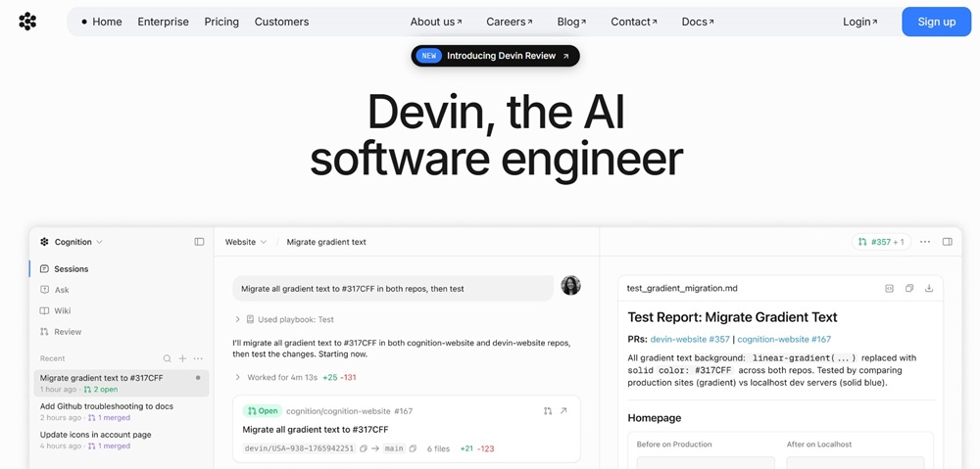This screenshot has width=980, height=469.
Task: Click the search icon in Recent sessions
Action: coord(167,358)
